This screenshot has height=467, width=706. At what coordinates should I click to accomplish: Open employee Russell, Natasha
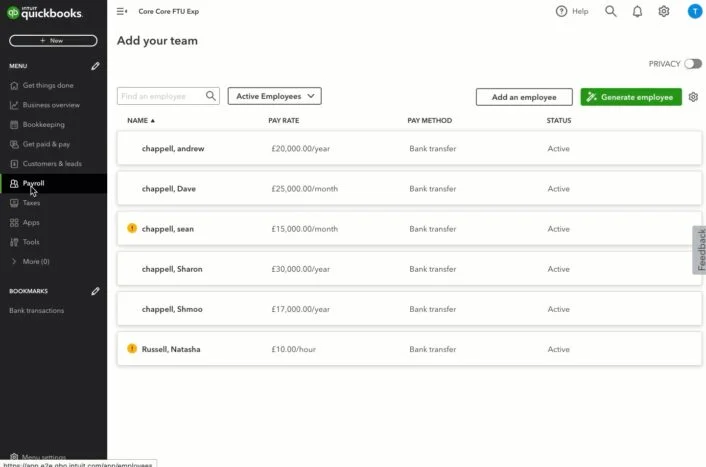click(171, 349)
